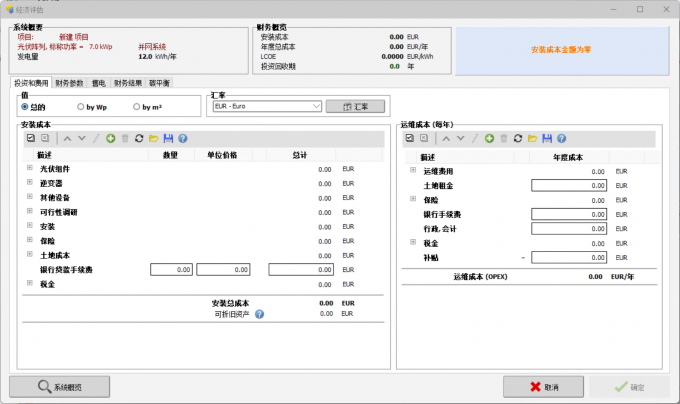Image resolution: width=680 pixels, height=404 pixels.
Task: Switch to the 投资和费用 tab
Action: (31, 83)
